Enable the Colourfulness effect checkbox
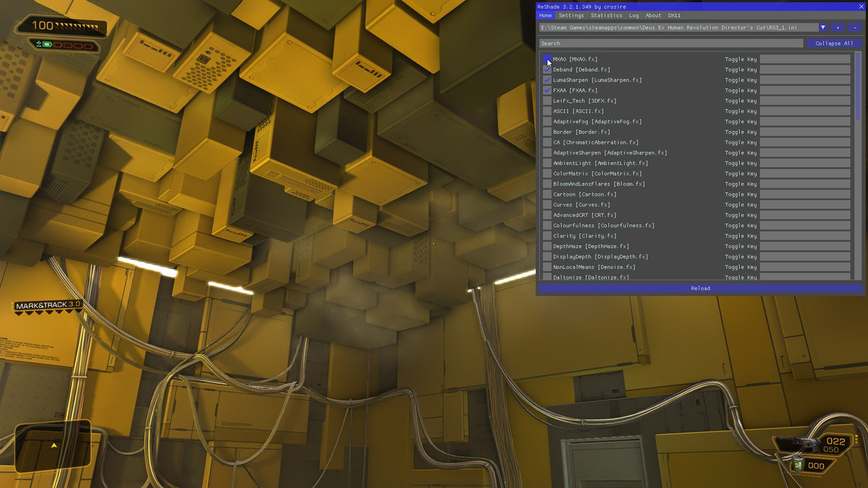868x488 pixels. [547, 226]
